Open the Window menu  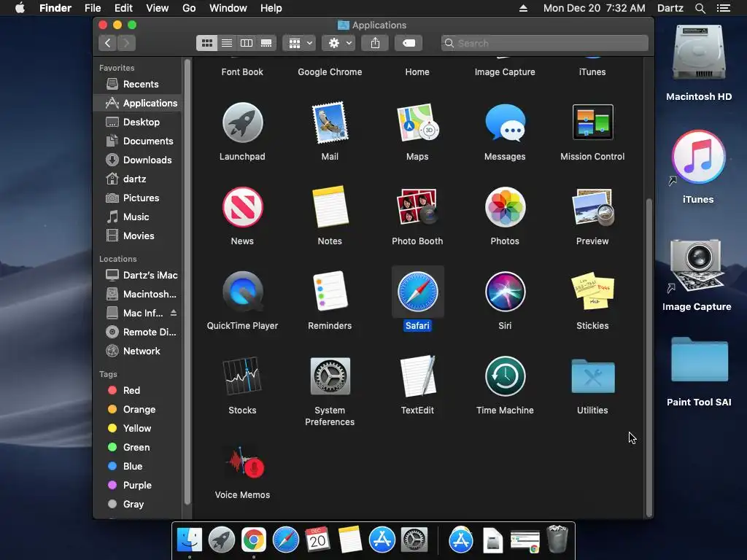point(228,8)
